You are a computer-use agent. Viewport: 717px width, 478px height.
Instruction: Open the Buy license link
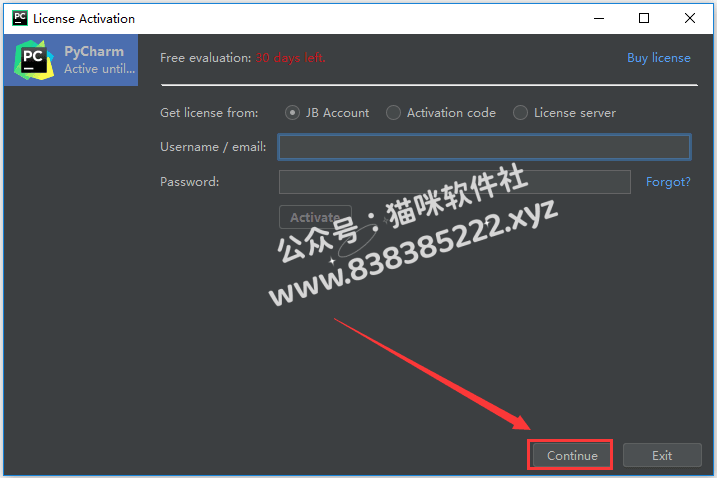pos(658,58)
